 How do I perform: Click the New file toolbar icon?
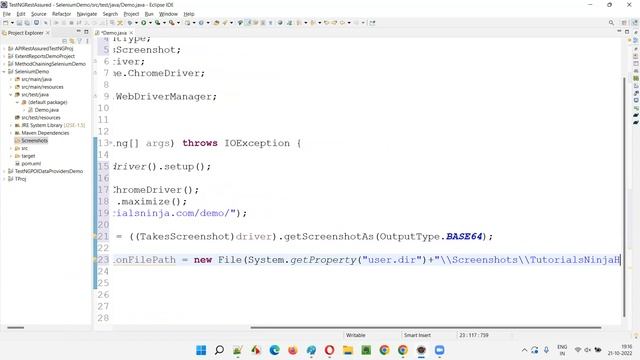(x=6, y=23)
